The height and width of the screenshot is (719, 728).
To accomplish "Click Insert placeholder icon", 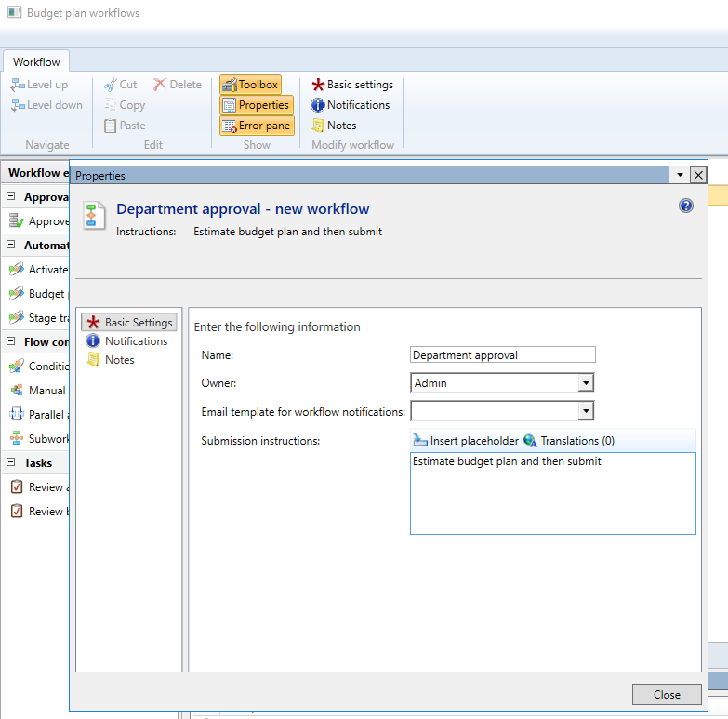I will coord(420,441).
